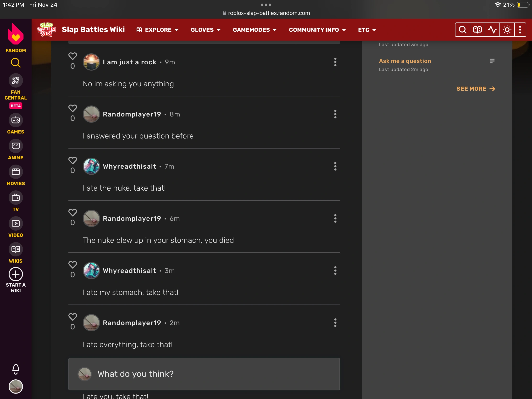The width and height of the screenshot is (532, 399).
Task: Open the Anime sidebar icon
Action: (x=16, y=146)
